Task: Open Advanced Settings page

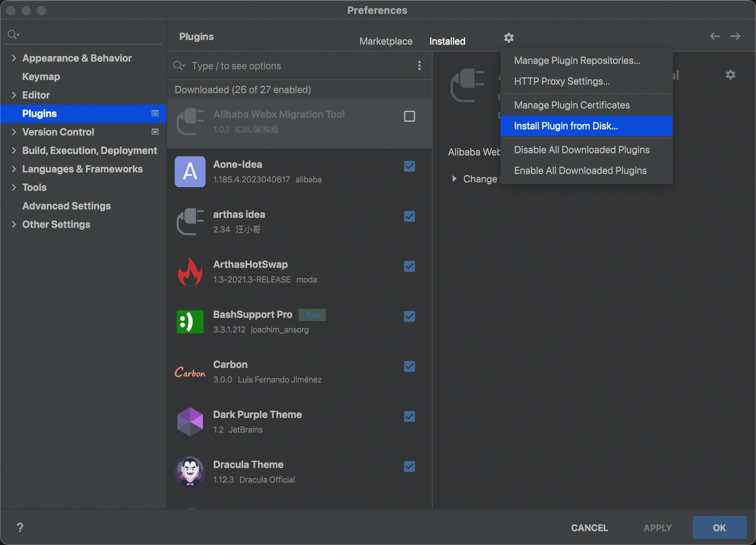Action: (67, 206)
